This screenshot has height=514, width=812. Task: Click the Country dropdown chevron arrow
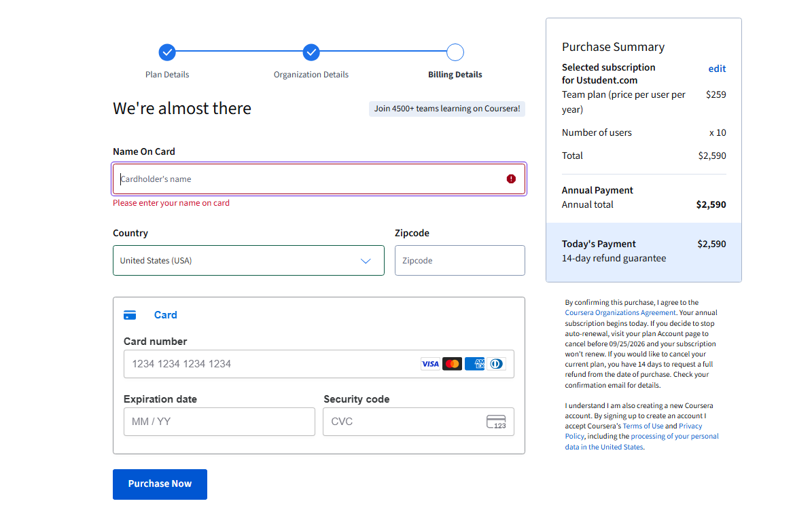point(366,261)
